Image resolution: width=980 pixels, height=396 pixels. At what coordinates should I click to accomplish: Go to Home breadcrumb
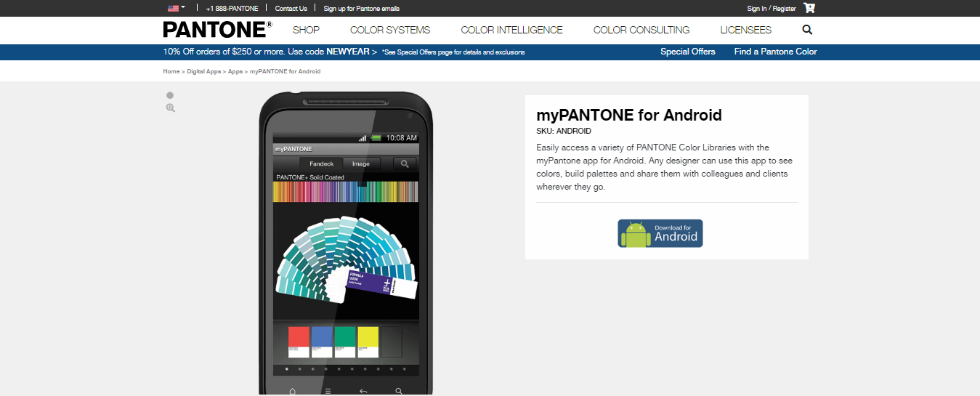pyautogui.click(x=171, y=71)
